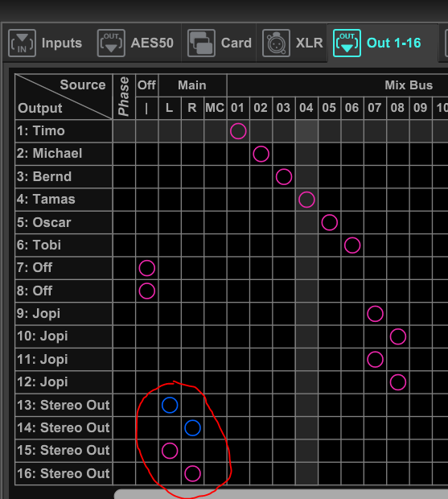This screenshot has width=448, height=499.
Task: Open the Inputs routing icon
Action: coord(22,43)
